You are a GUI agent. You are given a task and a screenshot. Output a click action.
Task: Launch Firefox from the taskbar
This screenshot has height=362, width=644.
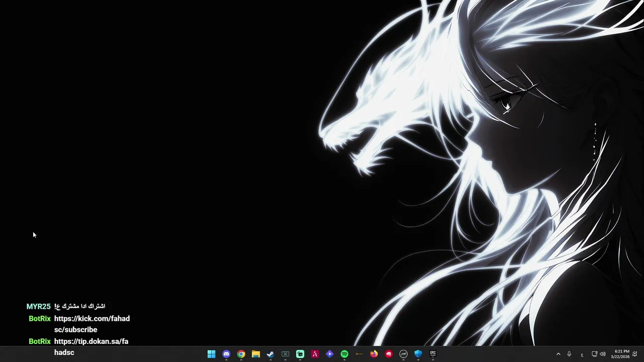pyautogui.click(x=374, y=354)
